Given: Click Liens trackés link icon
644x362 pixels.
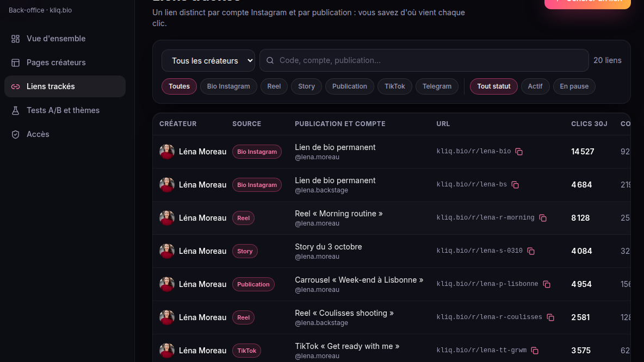Looking at the screenshot, I should [x=15, y=86].
